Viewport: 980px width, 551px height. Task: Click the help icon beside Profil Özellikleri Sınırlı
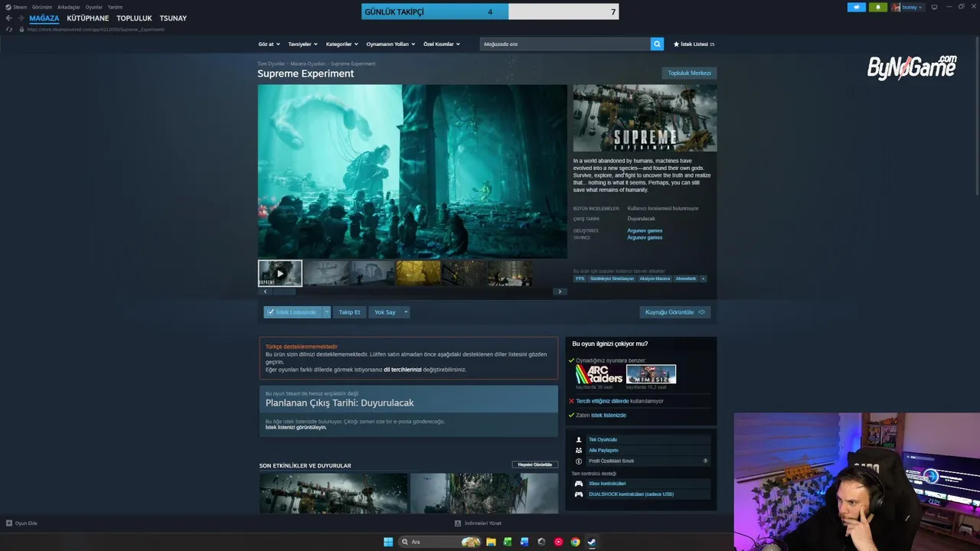click(x=705, y=461)
